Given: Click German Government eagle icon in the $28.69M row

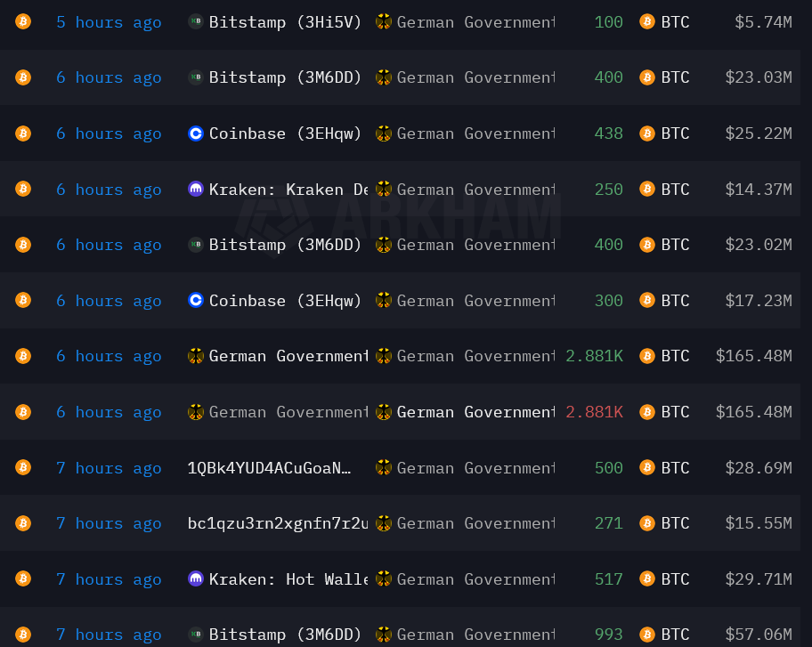Looking at the screenshot, I should (384, 467).
